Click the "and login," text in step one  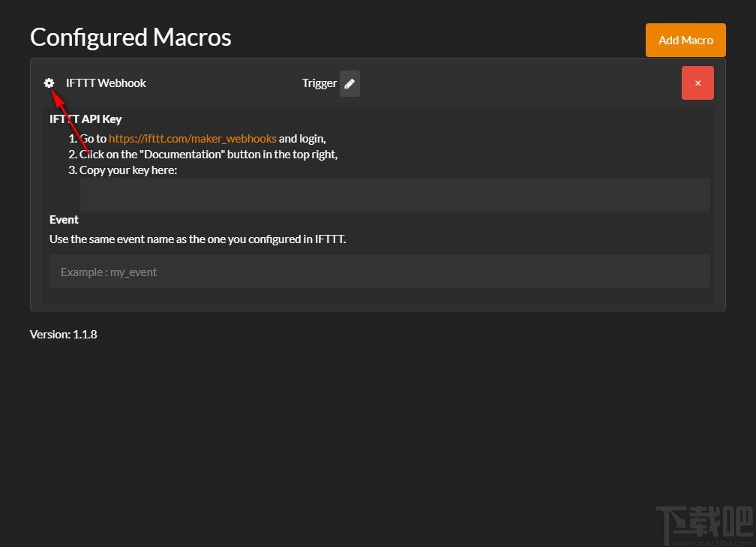pyautogui.click(x=302, y=138)
